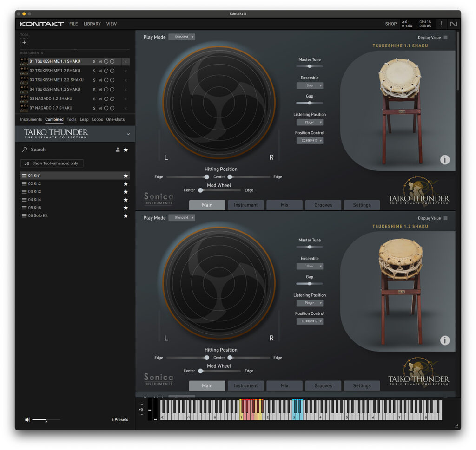
Task: Mute the 03 TSUKESHIME 1.2.2 SHAKU instrument
Action: tap(100, 80)
